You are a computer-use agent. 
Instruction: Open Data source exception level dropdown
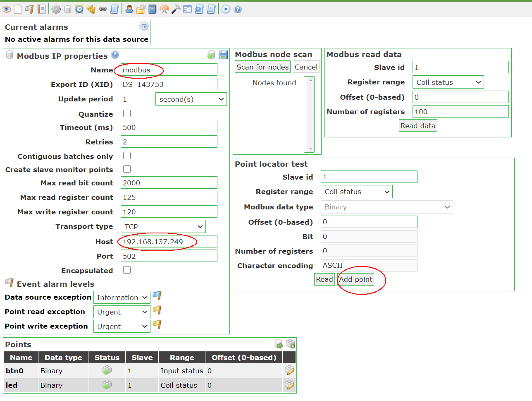(x=122, y=298)
